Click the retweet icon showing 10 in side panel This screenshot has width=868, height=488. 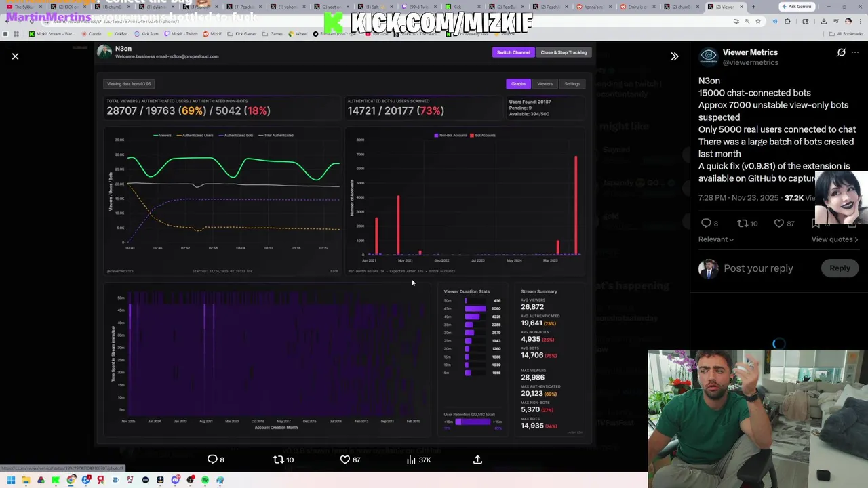click(742, 223)
